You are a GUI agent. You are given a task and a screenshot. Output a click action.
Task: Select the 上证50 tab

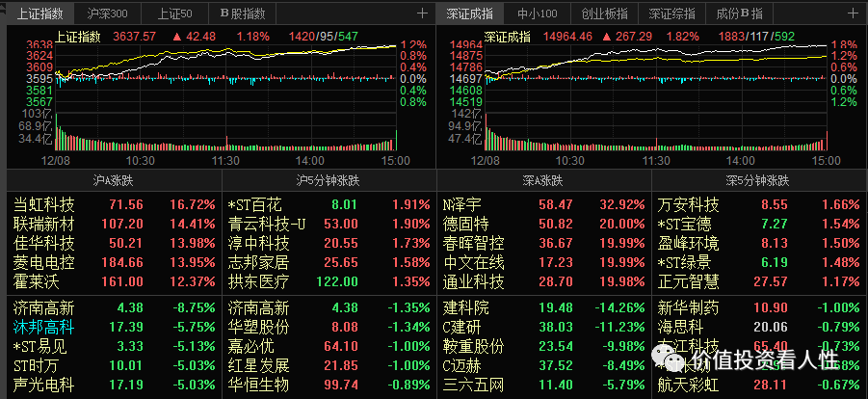point(174,13)
